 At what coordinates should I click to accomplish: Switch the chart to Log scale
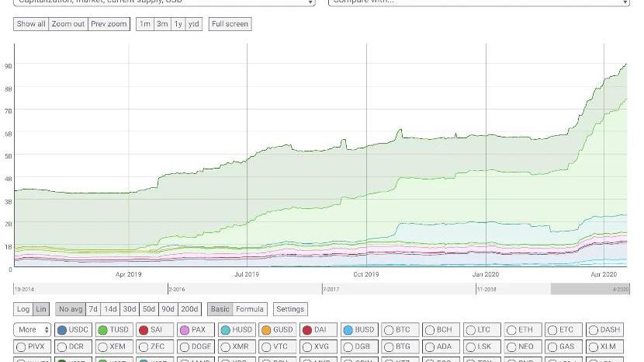pos(23,309)
